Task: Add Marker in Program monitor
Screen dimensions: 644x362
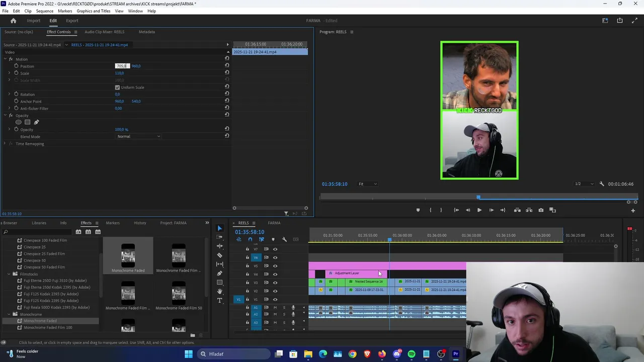Action: 418,210
